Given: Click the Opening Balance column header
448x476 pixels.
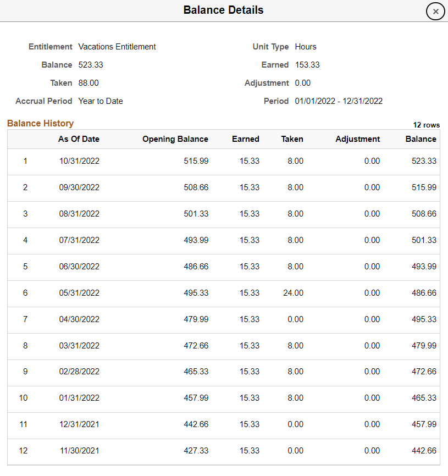Looking at the screenshot, I should pos(175,139).
